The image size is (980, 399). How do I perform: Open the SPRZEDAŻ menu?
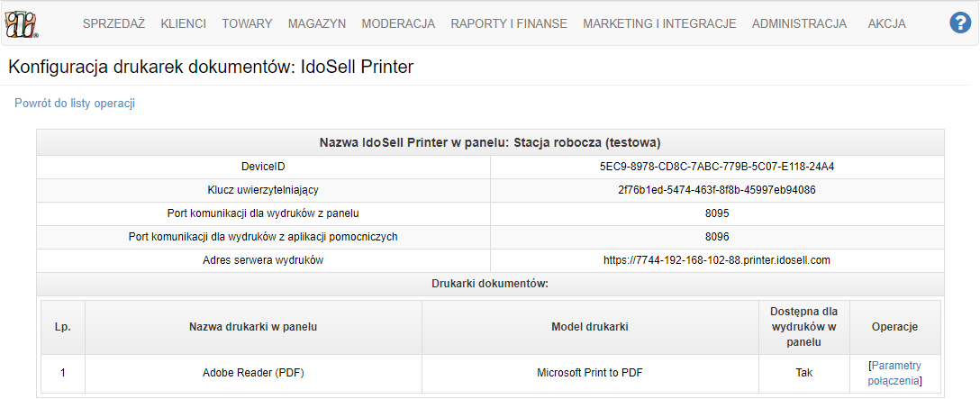(x=113, y=23)
